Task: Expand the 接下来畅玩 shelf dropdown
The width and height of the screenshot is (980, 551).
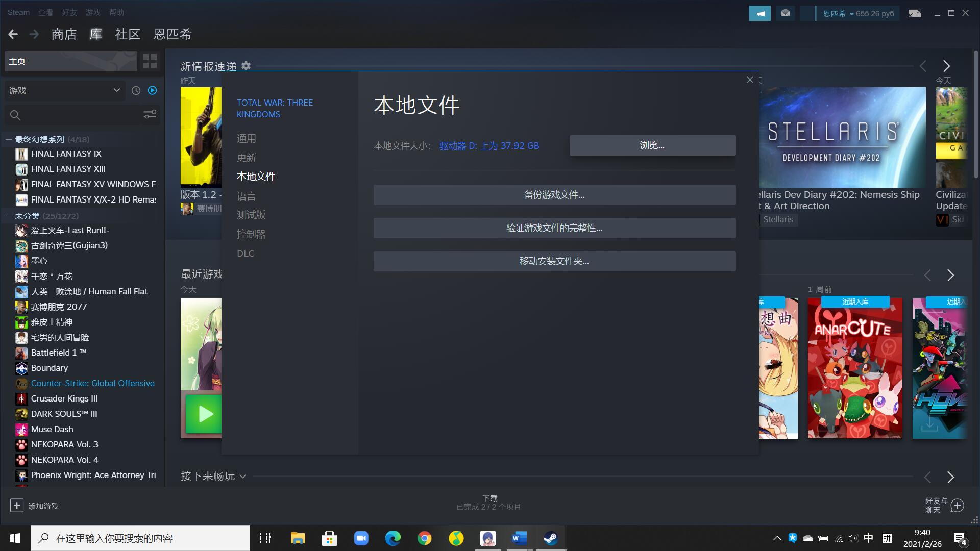Action: coord(243,477)
